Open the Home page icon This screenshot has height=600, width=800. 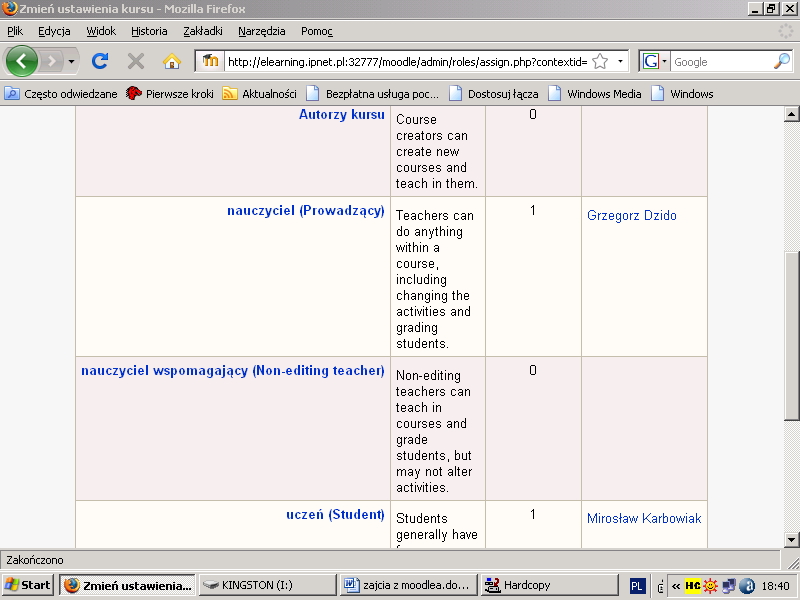[x=172, y=62]
